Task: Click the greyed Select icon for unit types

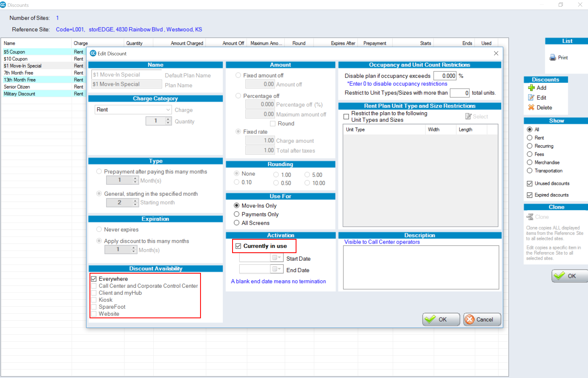Action: click(468, 116)
